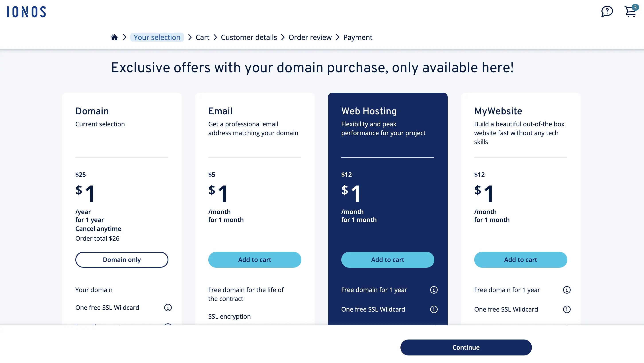Add the Email plan to cart
644x363 pixels.
coord(254,260)
